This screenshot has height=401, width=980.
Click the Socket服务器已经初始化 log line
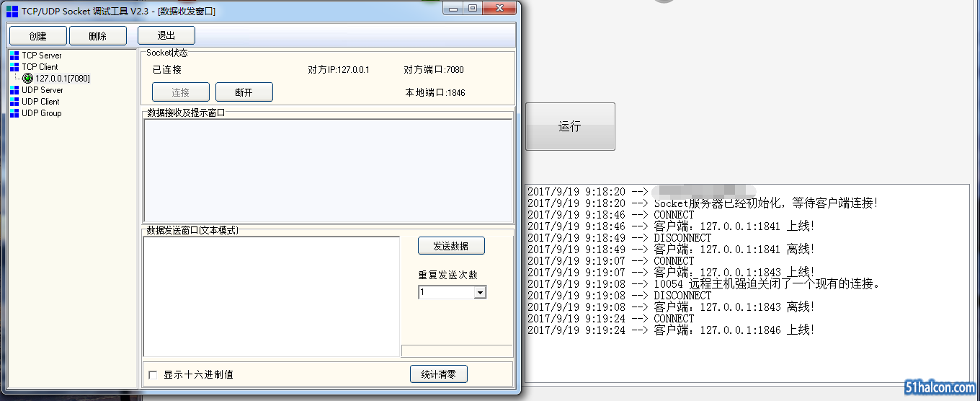click(x=703, y=203)
